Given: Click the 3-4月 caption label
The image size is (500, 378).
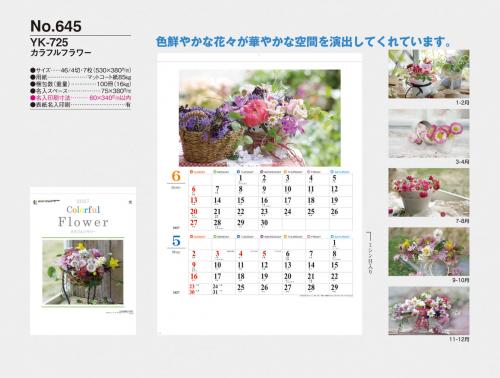Looking at the screenshot, I should click(462, 162).
